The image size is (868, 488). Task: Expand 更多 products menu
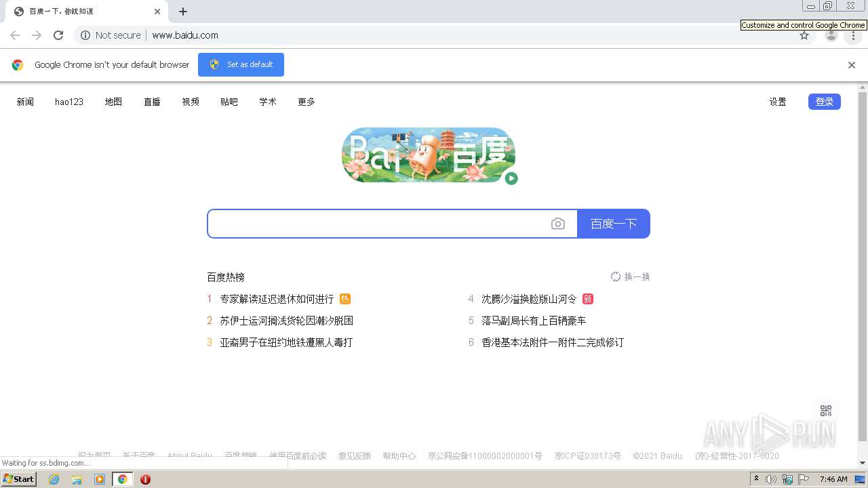click(x=307, y=102)
